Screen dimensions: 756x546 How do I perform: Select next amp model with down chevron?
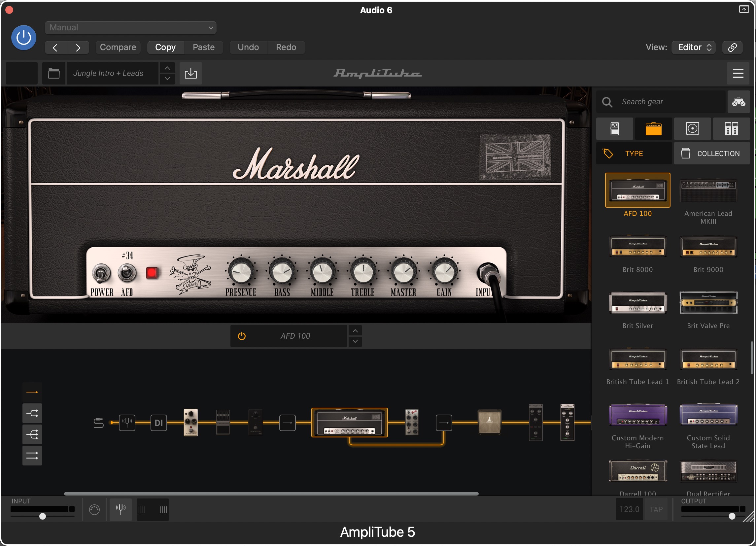click(355, 342)
